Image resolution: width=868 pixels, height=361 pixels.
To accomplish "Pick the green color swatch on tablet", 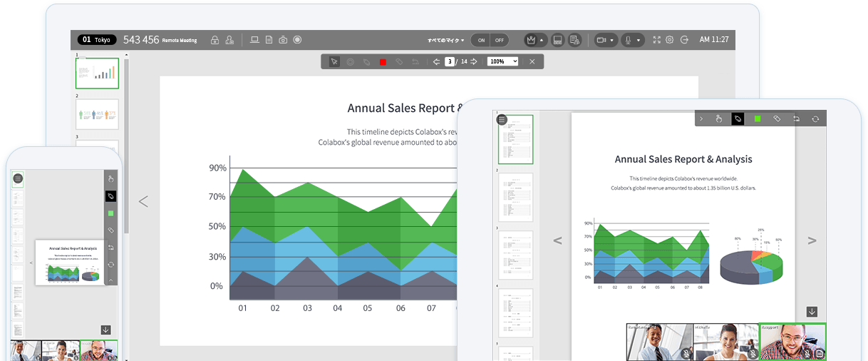I will pyautogui.click(x=758, y=118).
